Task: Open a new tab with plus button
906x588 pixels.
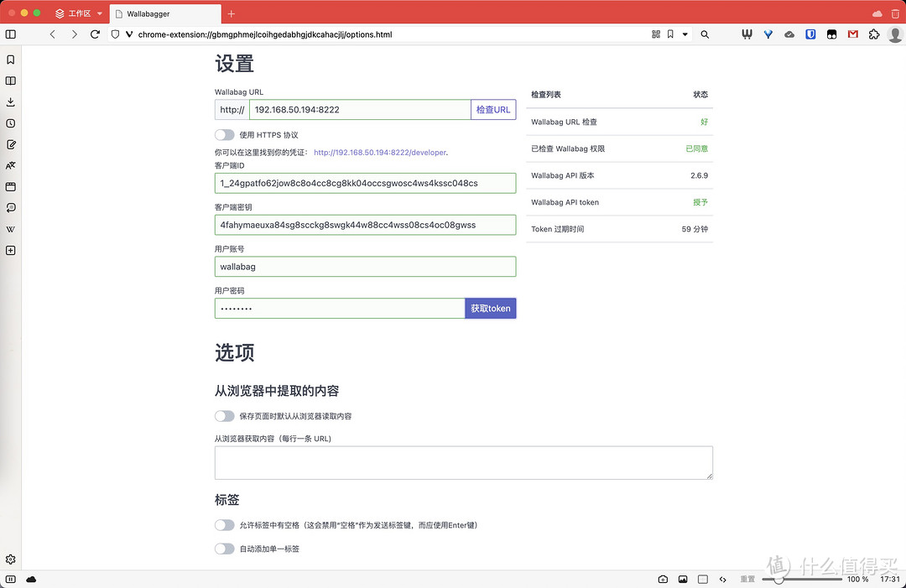Action: [232, 13]
